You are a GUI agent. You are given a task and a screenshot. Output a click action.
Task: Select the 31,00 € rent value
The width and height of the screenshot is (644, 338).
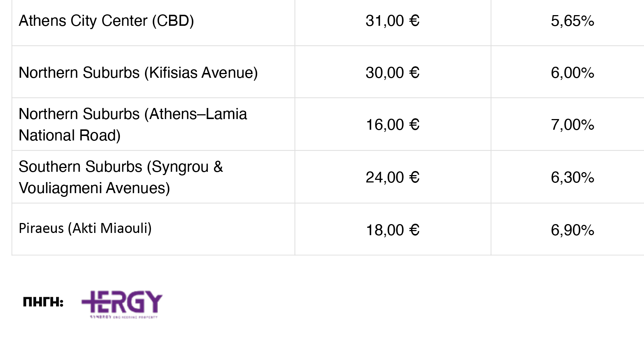point(393,21)
